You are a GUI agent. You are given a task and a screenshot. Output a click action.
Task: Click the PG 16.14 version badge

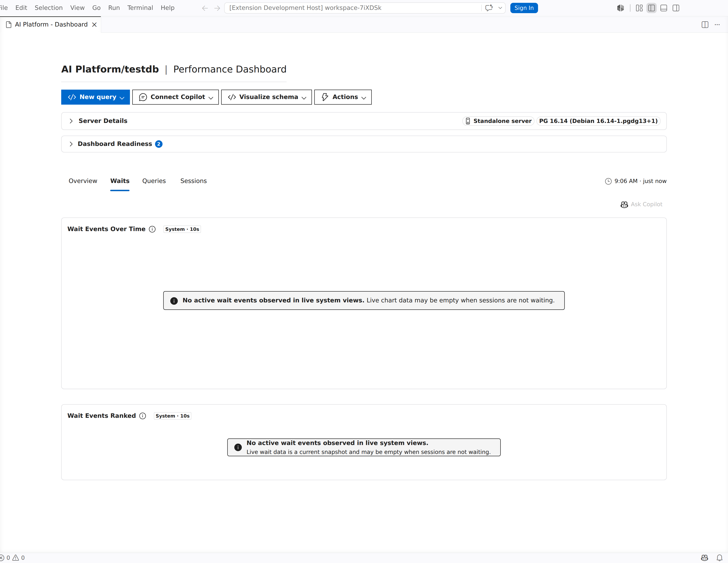(598, 121)
